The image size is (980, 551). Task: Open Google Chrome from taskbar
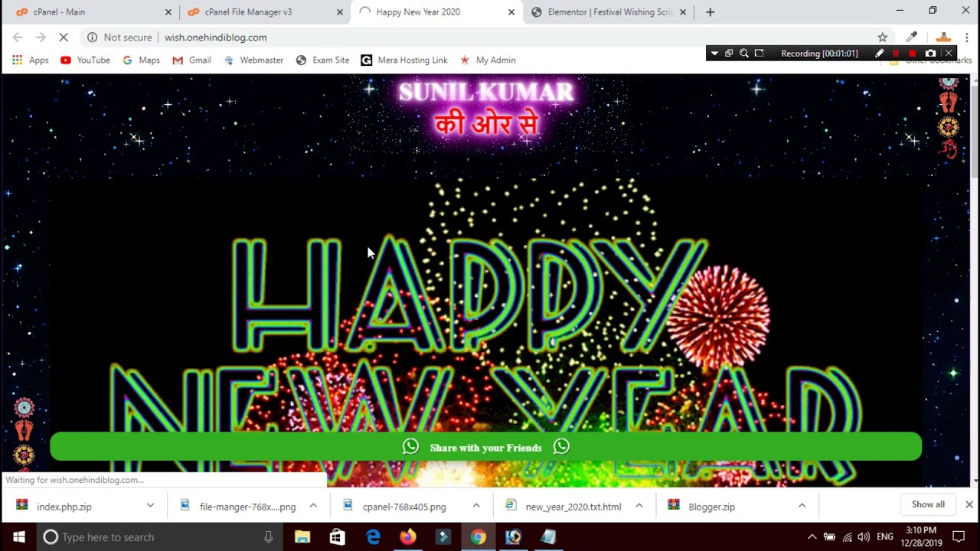[479, 537]
